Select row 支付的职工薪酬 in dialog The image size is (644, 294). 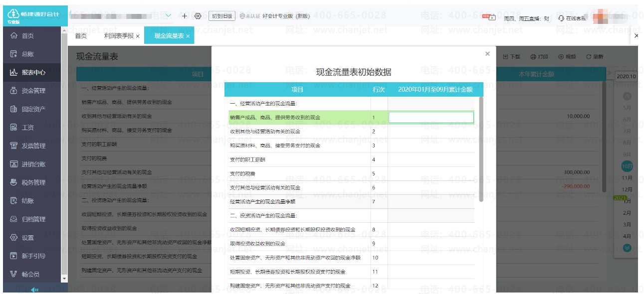351,159
